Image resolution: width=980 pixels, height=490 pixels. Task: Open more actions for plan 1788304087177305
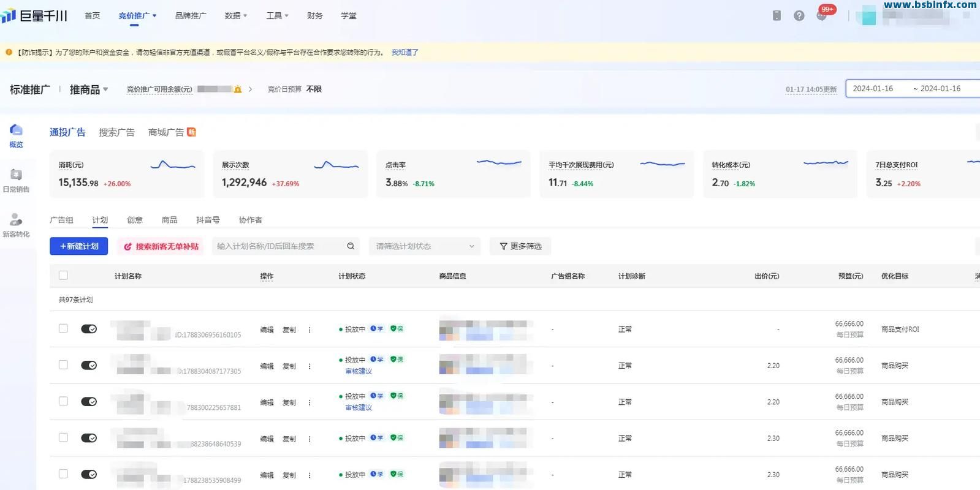point(310,366)
